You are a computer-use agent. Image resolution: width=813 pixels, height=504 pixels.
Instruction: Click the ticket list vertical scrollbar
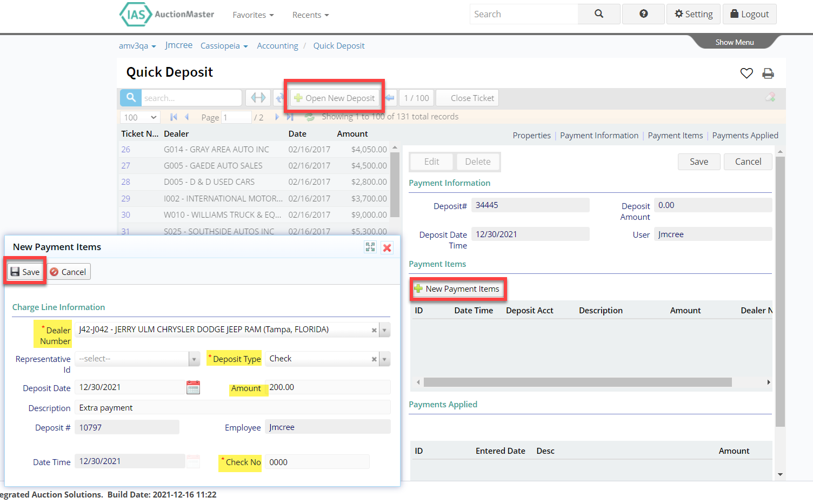[x=395, y=184]
